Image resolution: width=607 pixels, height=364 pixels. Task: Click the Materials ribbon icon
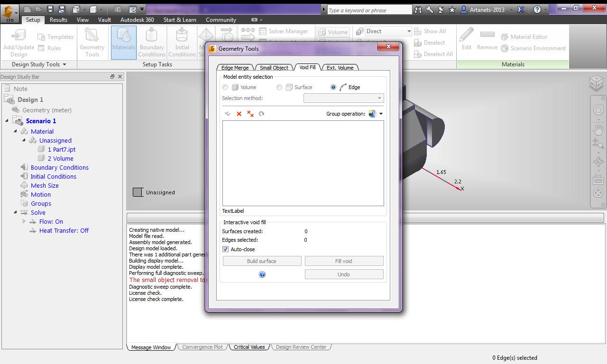click(123, 42)
